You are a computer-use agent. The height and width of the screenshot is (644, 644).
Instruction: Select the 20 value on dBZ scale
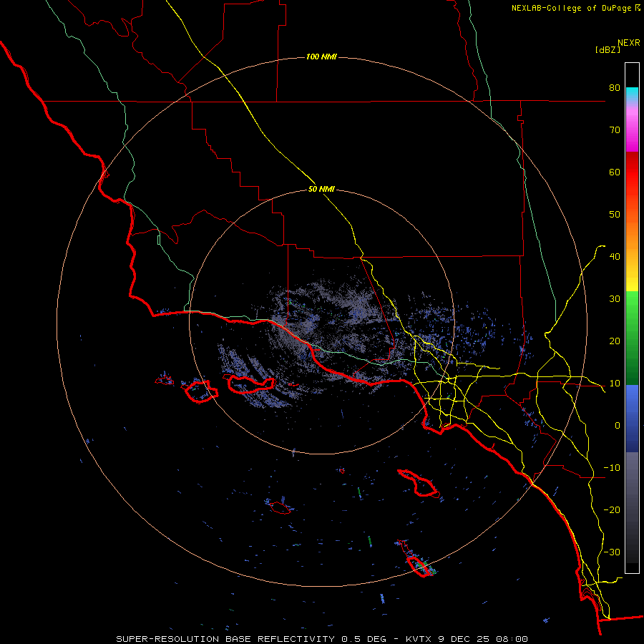(615, 341)
